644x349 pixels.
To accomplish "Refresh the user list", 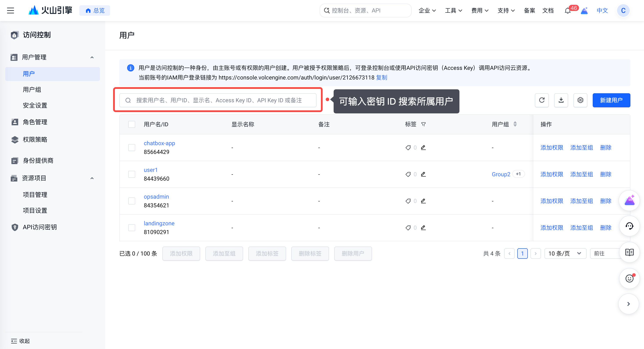I will tap(542, 100).
